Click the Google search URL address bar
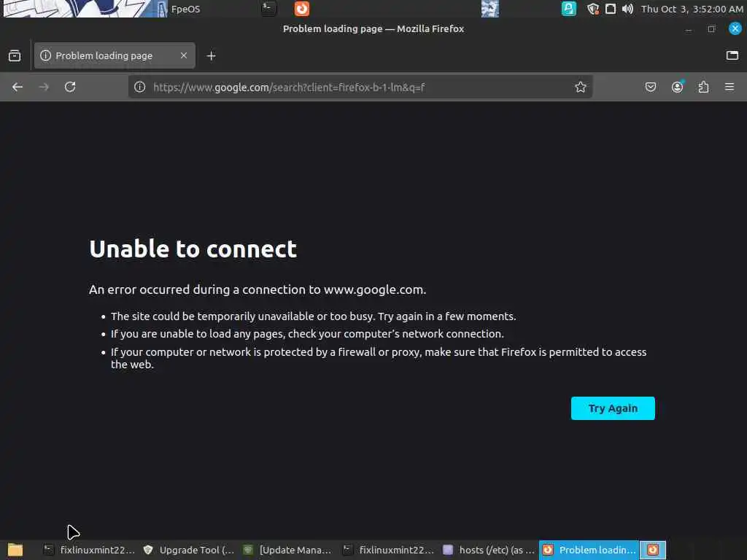This screenshot has width=747, height=560. 360,87
